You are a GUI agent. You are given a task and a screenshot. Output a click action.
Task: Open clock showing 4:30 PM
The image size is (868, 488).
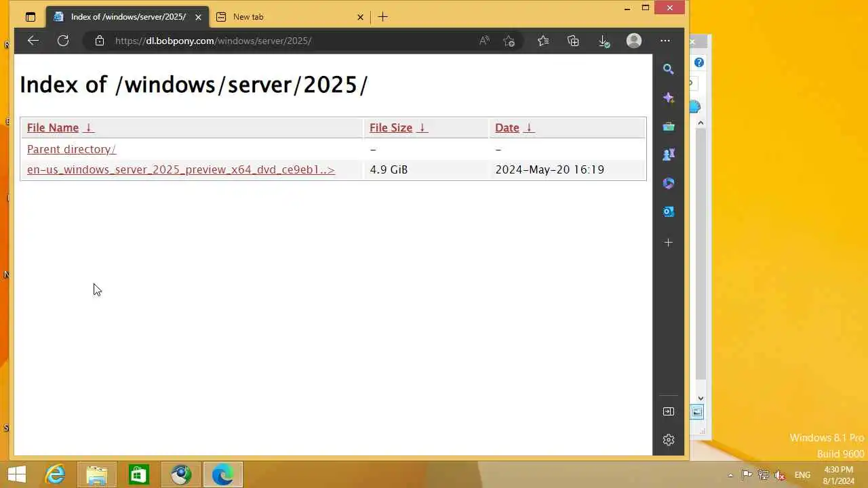point(839,475)
